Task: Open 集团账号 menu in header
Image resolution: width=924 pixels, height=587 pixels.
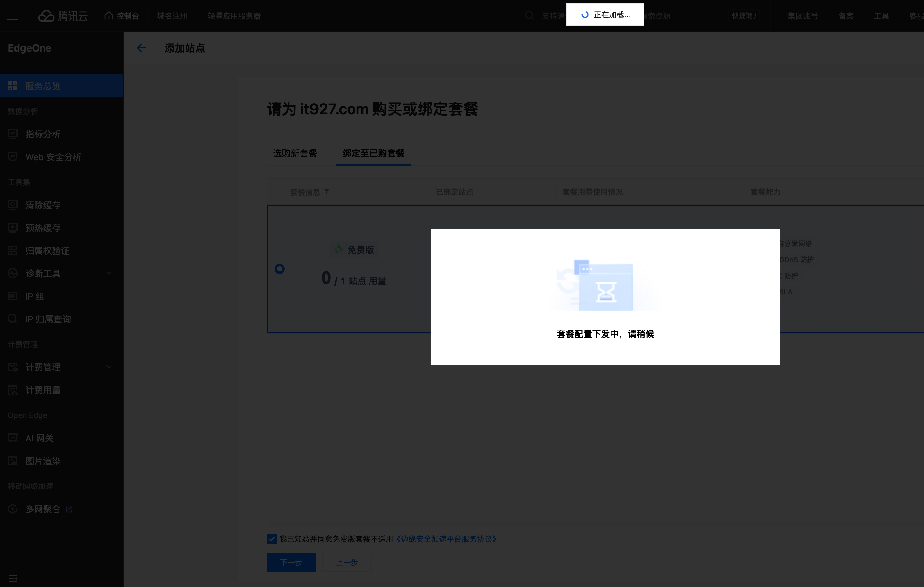Action: pos(803,16)
